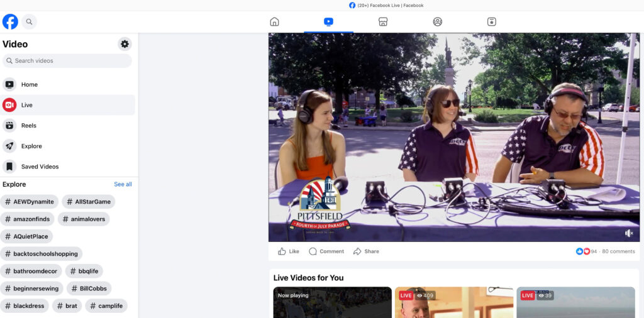Click the Comment button under video
644x318 pixels.
326,251
